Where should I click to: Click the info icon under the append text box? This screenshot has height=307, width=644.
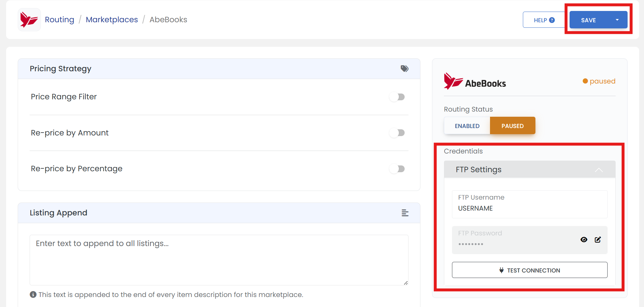coord(33,294)
